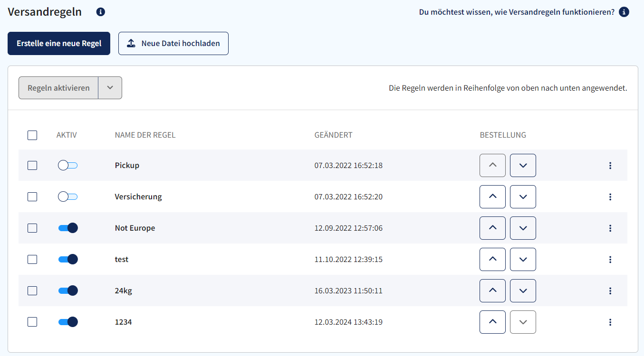
Task: Click the rule name '1234'
Action: pyautogui.click(x=123, y=322)
